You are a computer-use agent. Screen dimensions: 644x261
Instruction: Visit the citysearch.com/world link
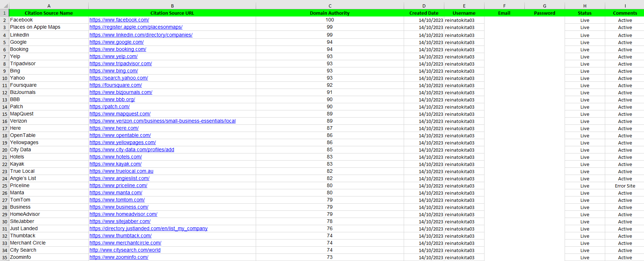click(x=125, y=250)
